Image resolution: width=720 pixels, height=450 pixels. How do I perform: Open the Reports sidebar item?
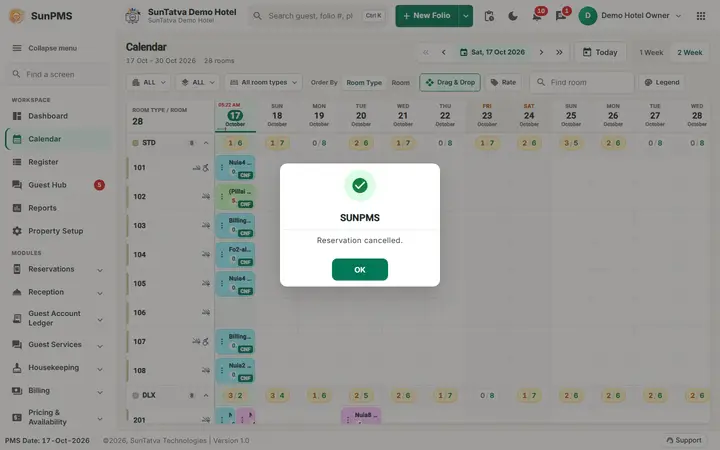pyautogui.click(x=58, y=208)
